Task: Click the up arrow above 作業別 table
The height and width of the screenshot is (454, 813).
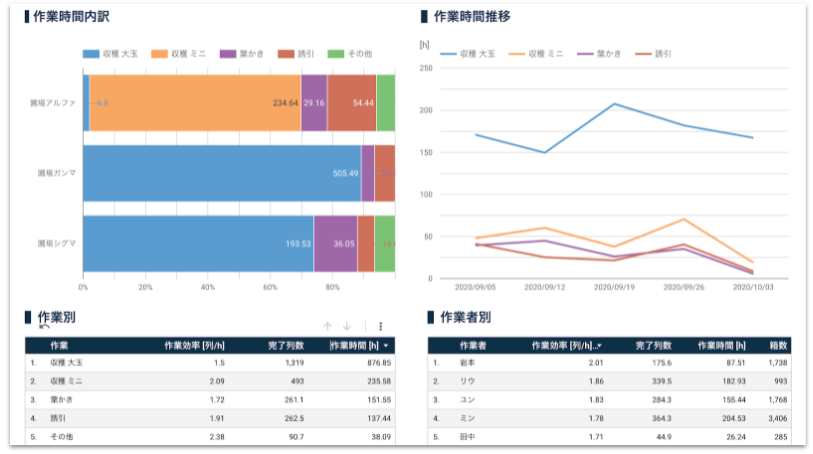Action: click(327, 326)
